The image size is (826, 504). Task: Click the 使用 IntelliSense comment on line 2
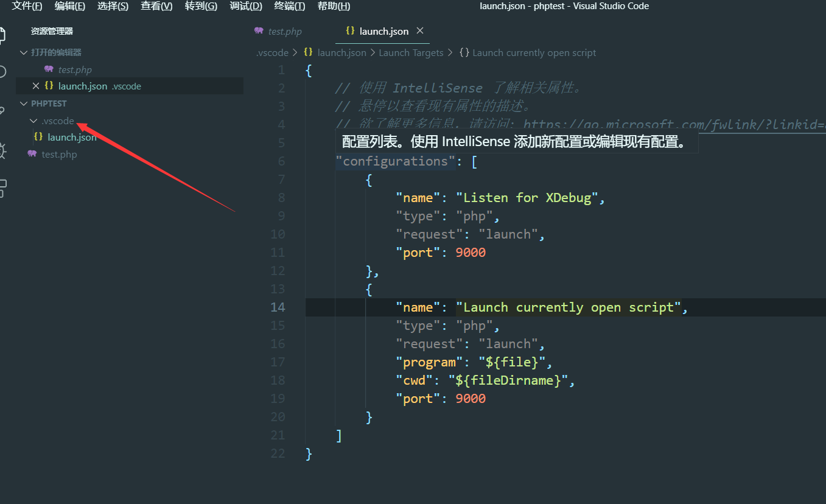tap(459, 88)
